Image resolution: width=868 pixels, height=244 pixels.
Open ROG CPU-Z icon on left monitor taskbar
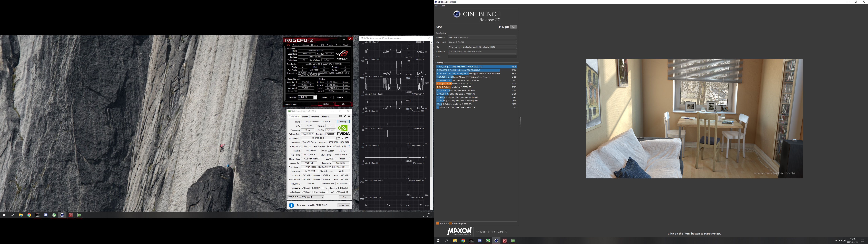[70, 215]
